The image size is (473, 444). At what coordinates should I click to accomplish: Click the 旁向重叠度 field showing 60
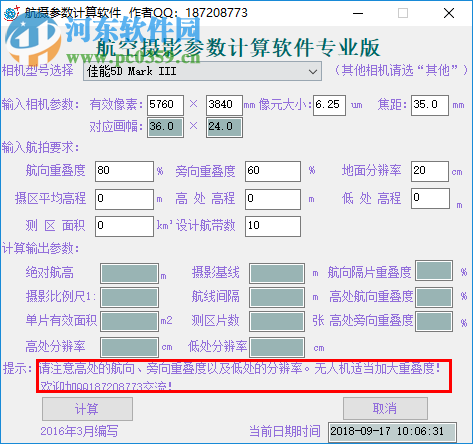[x=273, y=171]
